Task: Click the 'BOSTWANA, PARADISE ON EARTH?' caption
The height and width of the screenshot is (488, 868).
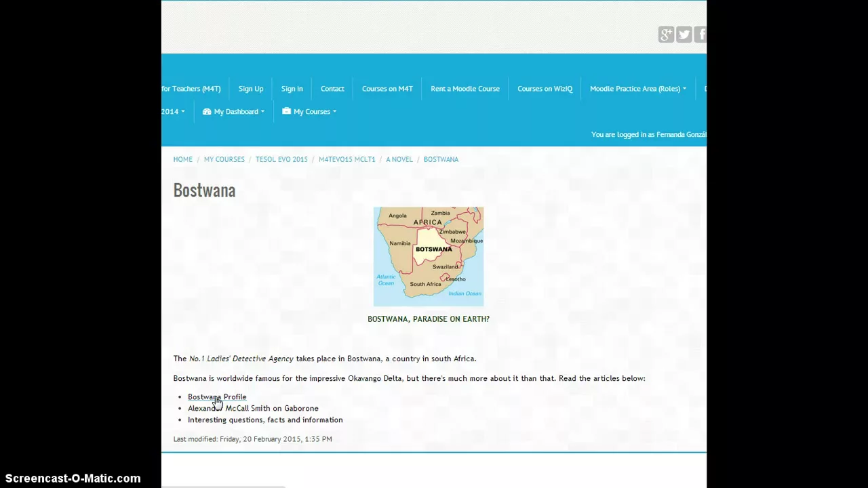Action: click(x=429, y=319)
